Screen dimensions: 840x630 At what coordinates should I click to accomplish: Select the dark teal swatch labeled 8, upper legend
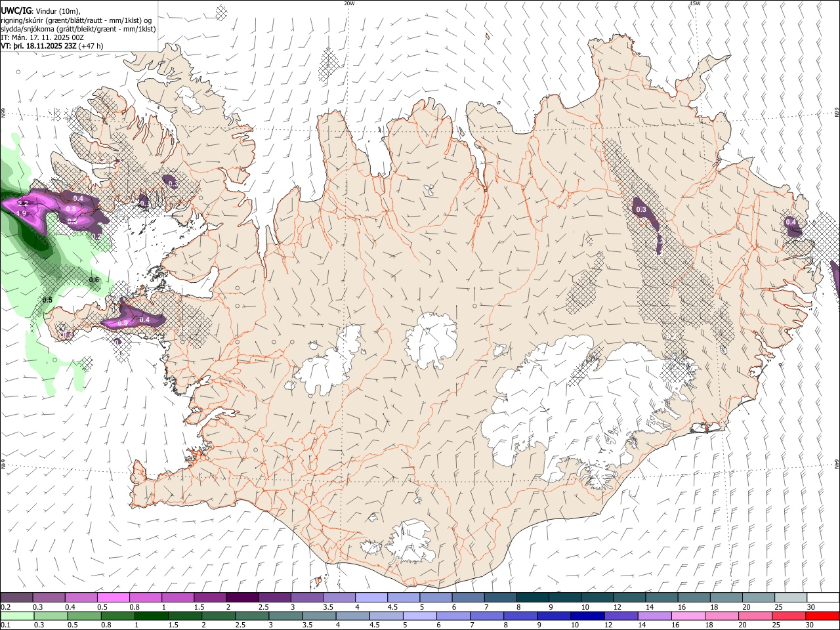tap(533, 598)
